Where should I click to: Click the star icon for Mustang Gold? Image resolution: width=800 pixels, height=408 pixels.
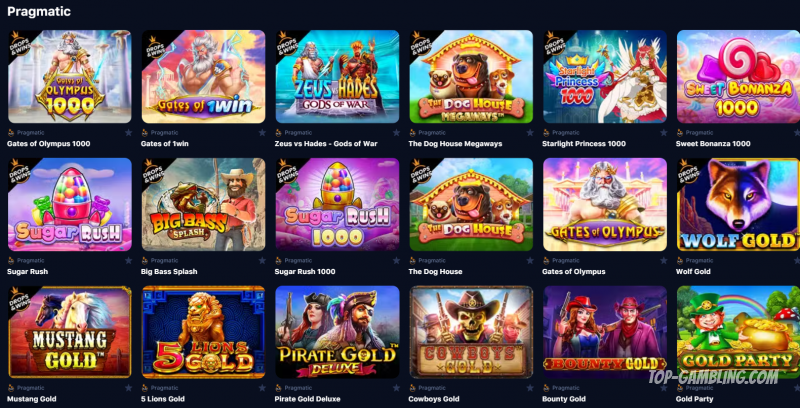click(128, 388)
